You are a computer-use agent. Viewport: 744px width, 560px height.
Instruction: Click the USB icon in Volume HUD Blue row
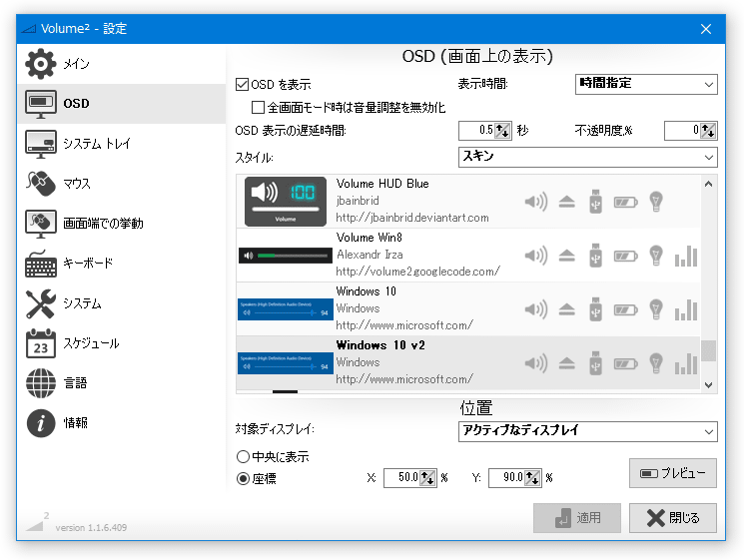(x=596, y=202)
